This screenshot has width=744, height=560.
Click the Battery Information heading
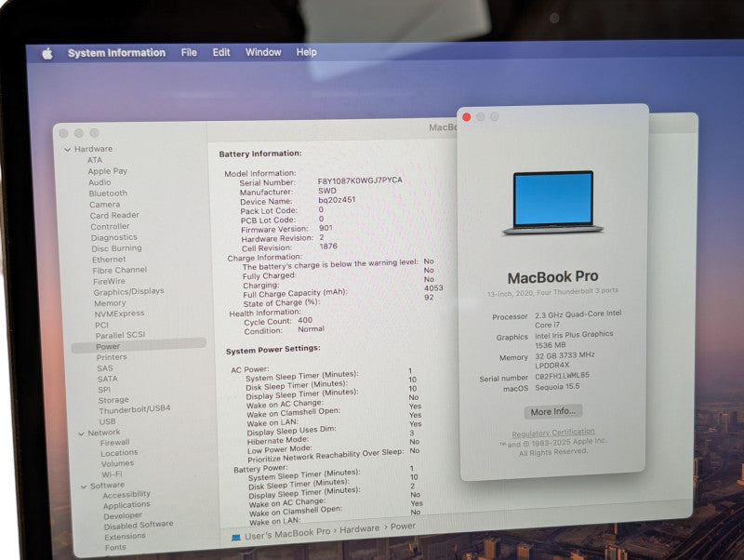tap(260, 153)
